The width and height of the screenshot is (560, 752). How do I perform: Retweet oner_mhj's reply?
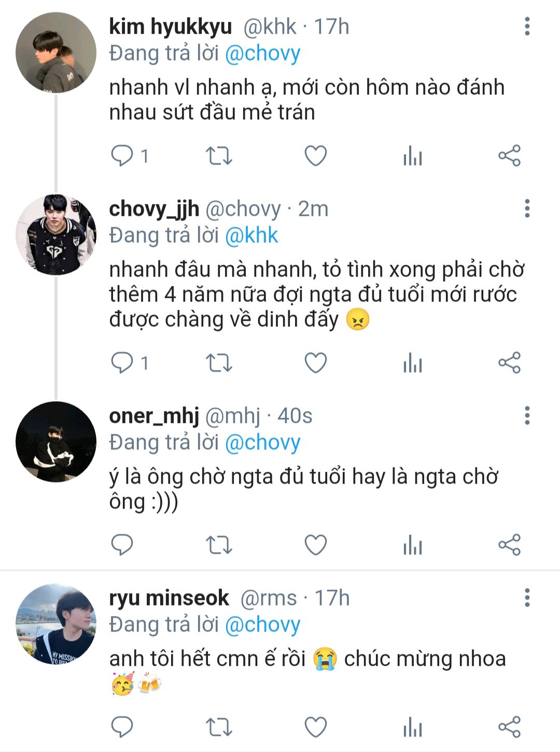pos(219,544)
